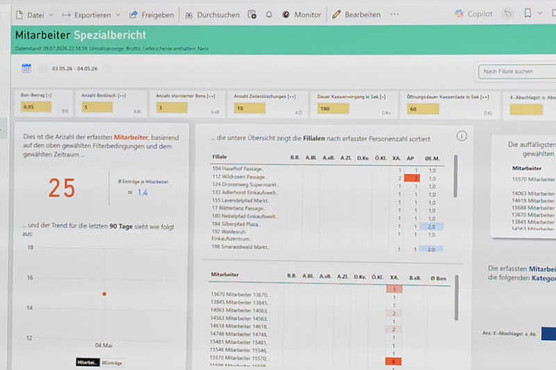Viewport: 556px width, 370px height.
Task: Open the calendar date picker icon
Action: [x=26, y=68]
